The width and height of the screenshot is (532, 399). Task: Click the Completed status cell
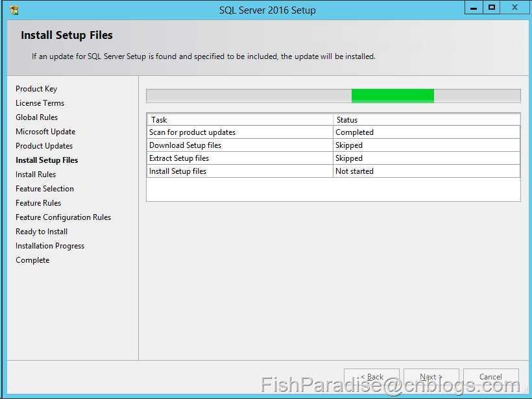click(426, 132)
